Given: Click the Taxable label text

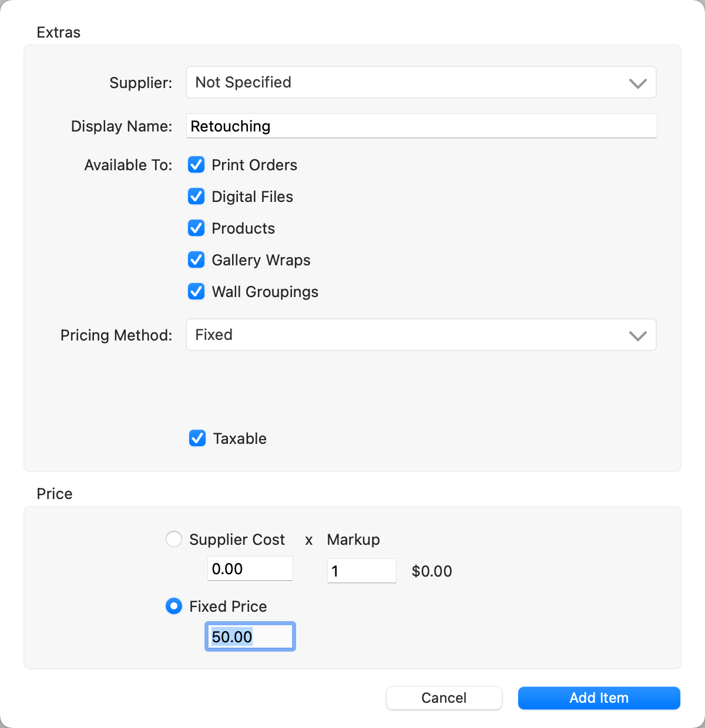Looking at the screenshot, I should (x=240, y=439).
